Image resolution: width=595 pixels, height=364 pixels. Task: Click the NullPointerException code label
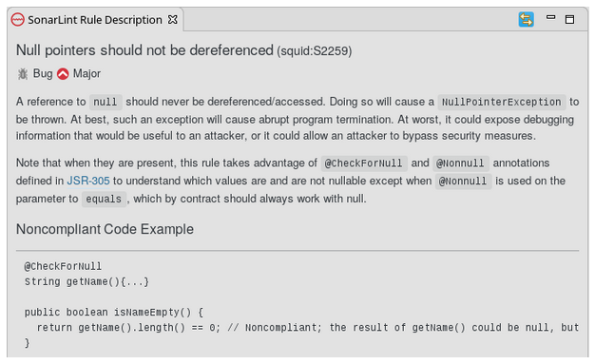coord(501,102)
